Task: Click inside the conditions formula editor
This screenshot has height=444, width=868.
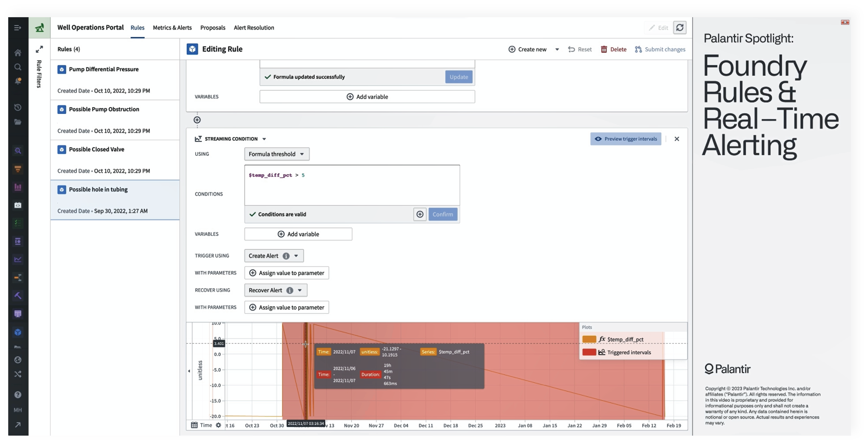Action: pyautogui.click(x=352, y=185)
